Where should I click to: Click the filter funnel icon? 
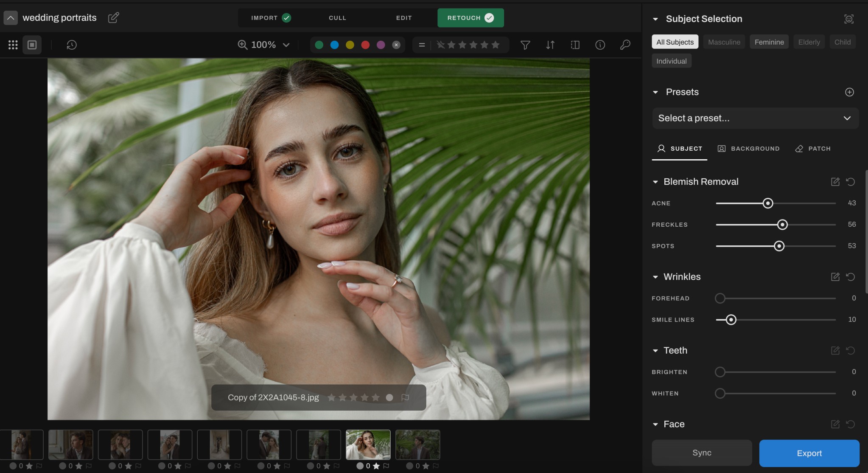(525, 45)
